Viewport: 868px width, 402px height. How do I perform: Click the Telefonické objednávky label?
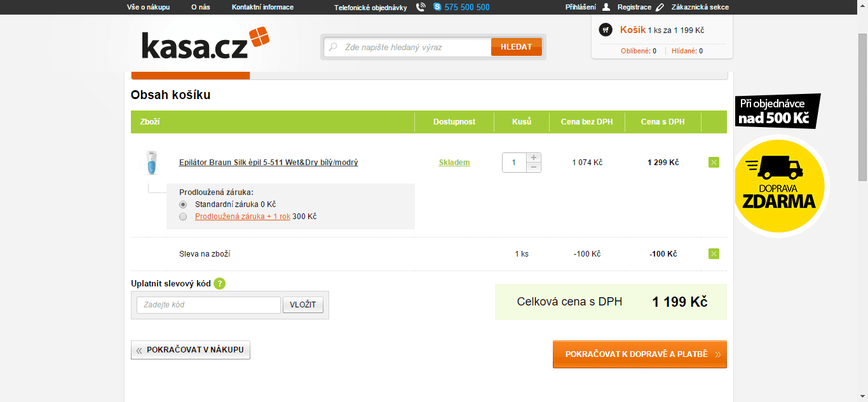click(x=370, y=8)
